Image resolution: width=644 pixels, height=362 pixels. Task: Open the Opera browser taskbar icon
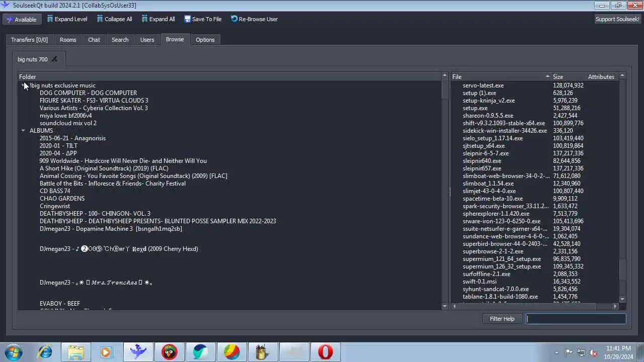pyautogui.click(x=325, y=352)
